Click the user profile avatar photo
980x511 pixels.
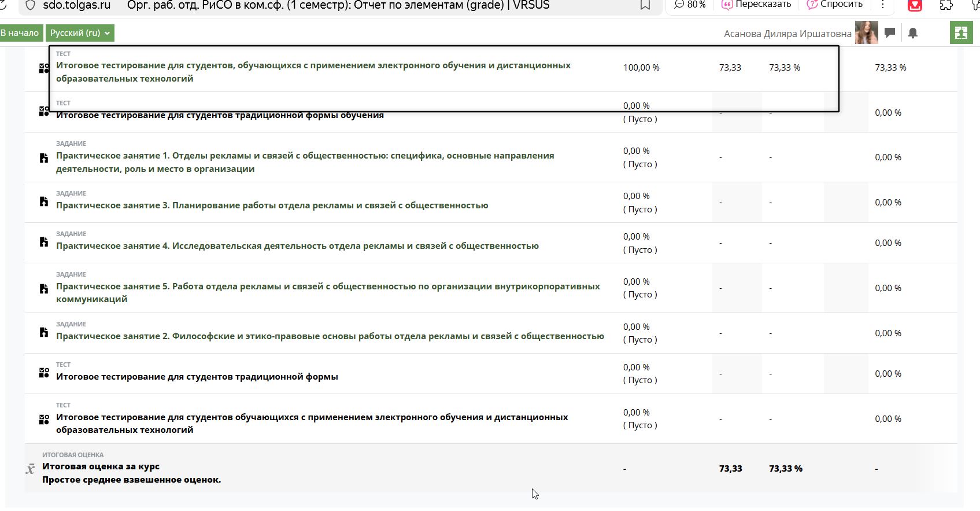(x=866, y=33)
